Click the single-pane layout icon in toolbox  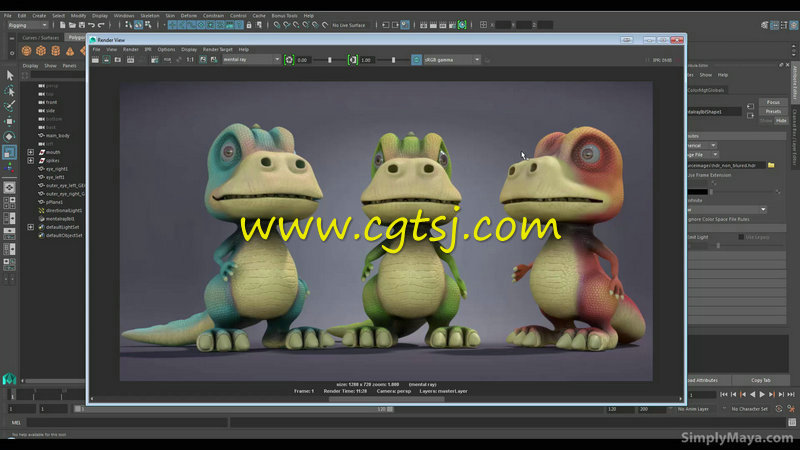[9, 188]
